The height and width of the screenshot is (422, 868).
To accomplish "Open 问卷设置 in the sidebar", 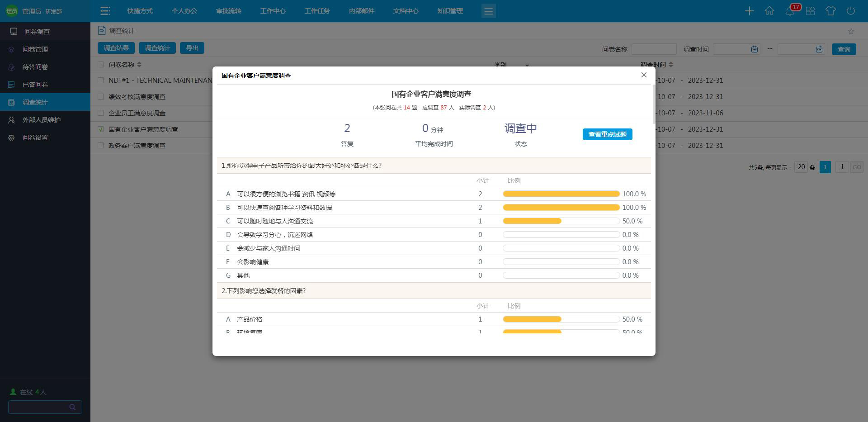I will point(35,137).
